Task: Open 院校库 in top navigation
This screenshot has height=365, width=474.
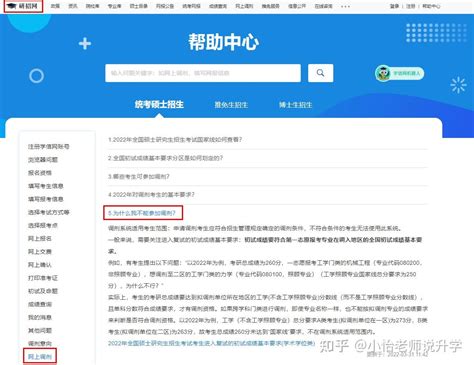Action: click(x=92, y=6)
